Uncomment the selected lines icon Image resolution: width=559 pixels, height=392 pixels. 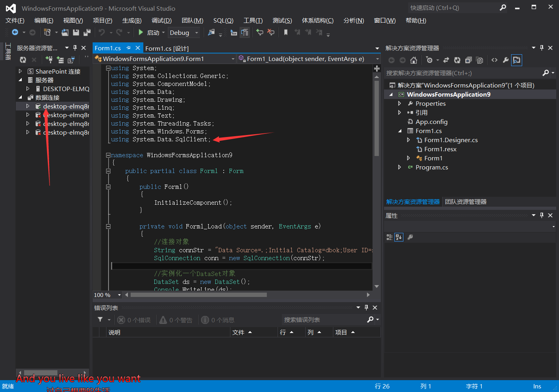271,32
